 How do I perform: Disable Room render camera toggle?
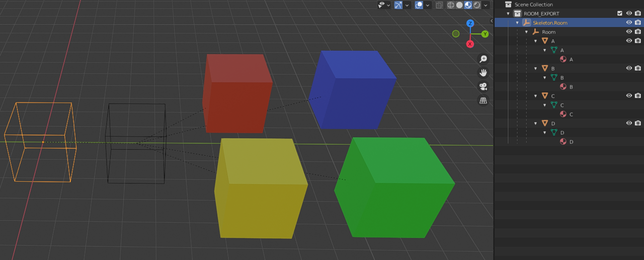(638, 32)
